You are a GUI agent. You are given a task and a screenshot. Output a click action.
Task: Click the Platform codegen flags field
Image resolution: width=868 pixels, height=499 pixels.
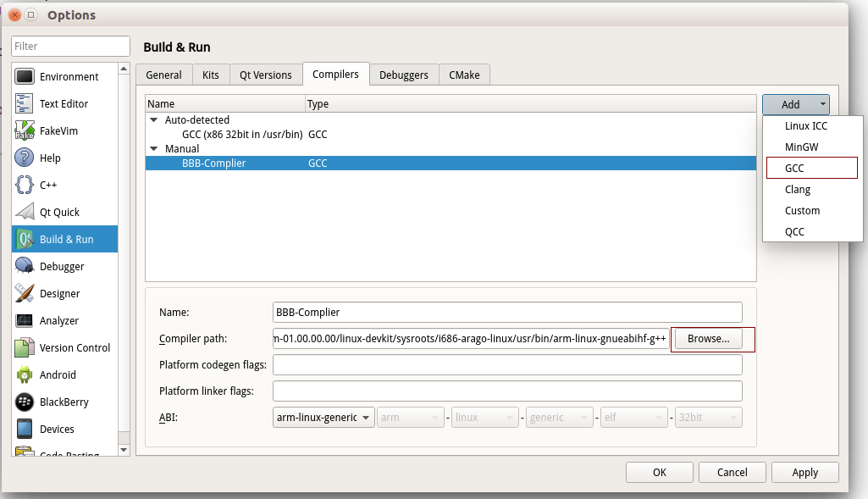pos(507,365)
